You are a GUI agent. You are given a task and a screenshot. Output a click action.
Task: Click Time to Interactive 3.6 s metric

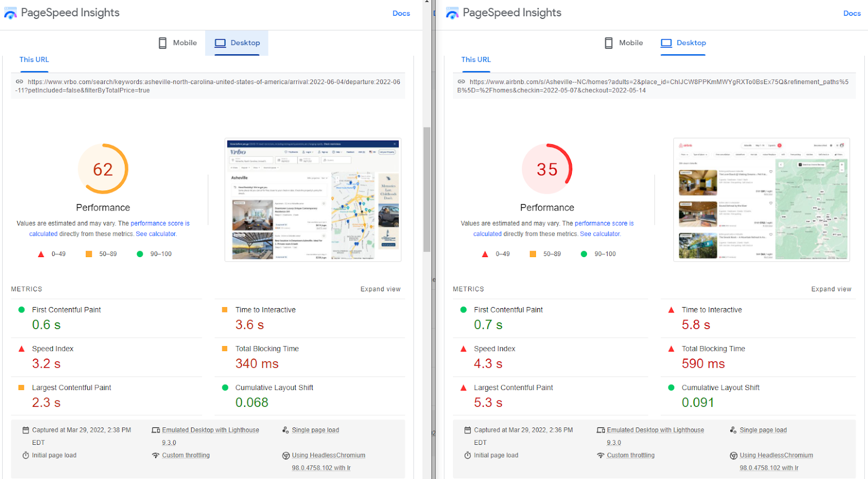[310, 318]
